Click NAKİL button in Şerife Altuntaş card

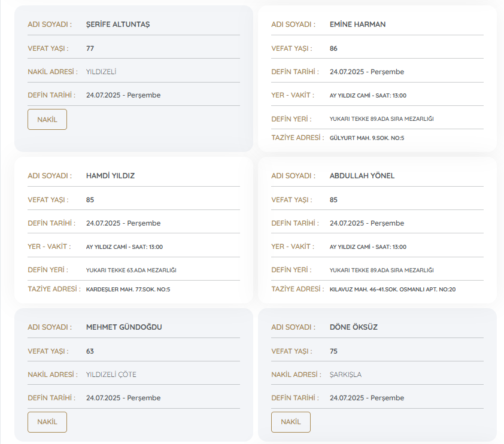[47, 120]
